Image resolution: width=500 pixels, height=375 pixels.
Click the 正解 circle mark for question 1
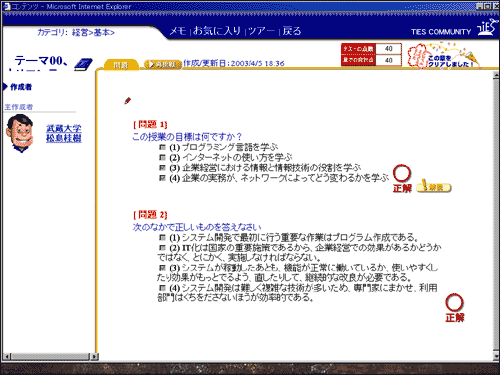[402, 178]
